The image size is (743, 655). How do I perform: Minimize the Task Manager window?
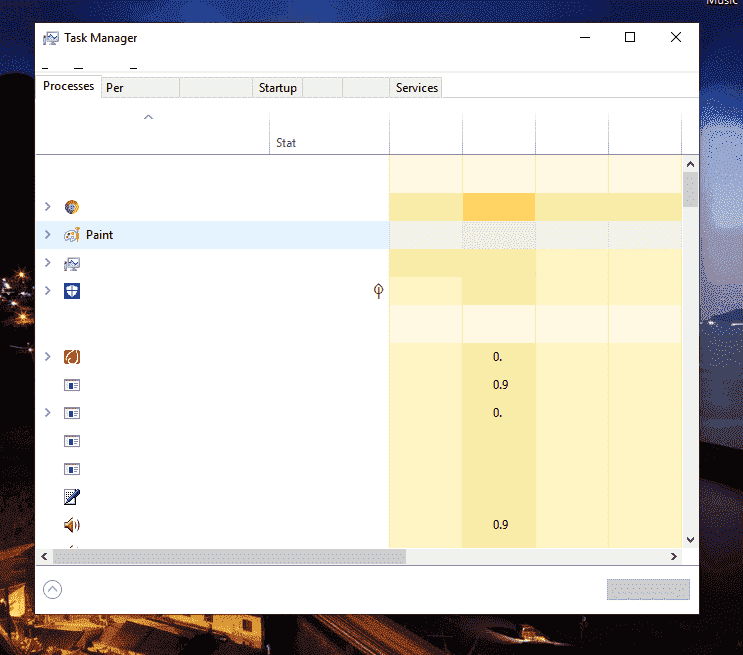tap(585, 37)
